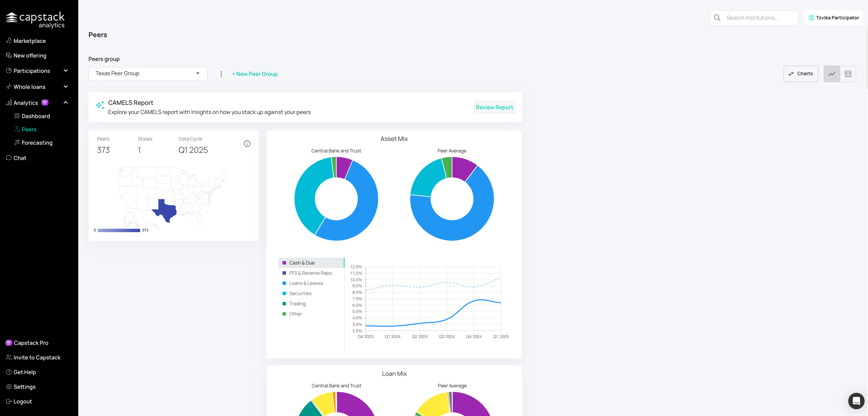Click the CAMELS Report sparkle icon
The width and height of the screenshot is (868, 416).
100,105
